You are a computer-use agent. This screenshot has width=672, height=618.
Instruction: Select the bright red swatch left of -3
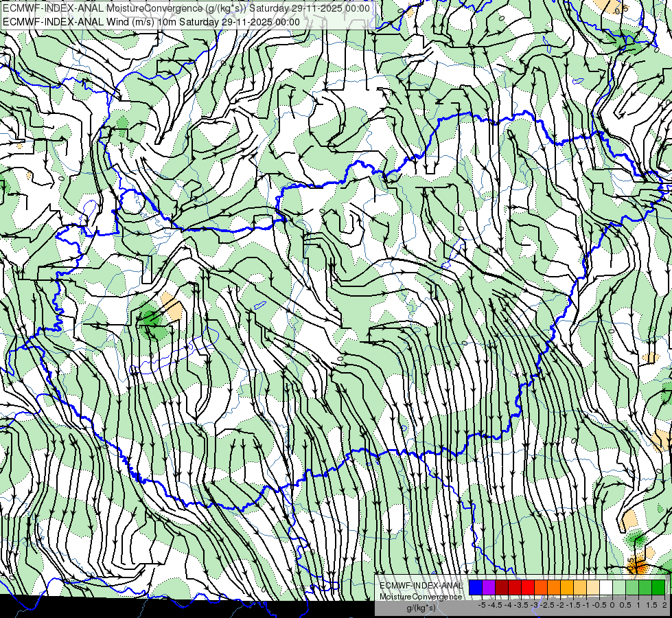coord(528,587)
